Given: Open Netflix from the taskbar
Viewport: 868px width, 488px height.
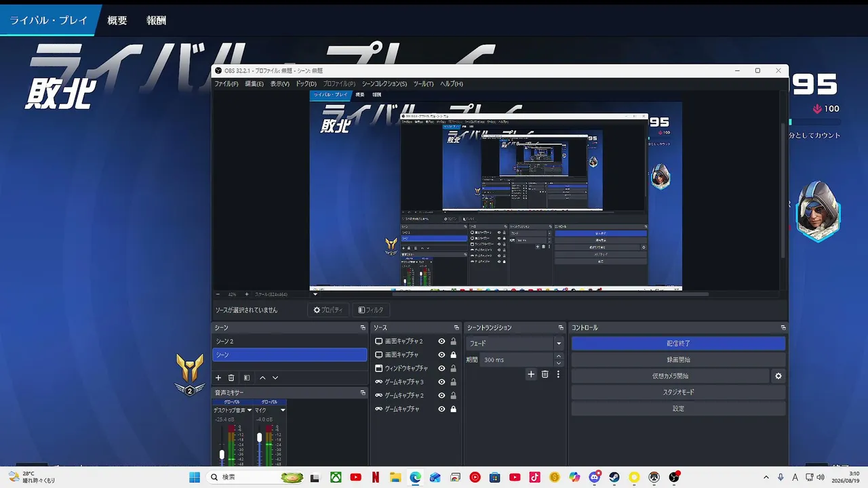Looking at the screenshot, I should coord(376,477).
